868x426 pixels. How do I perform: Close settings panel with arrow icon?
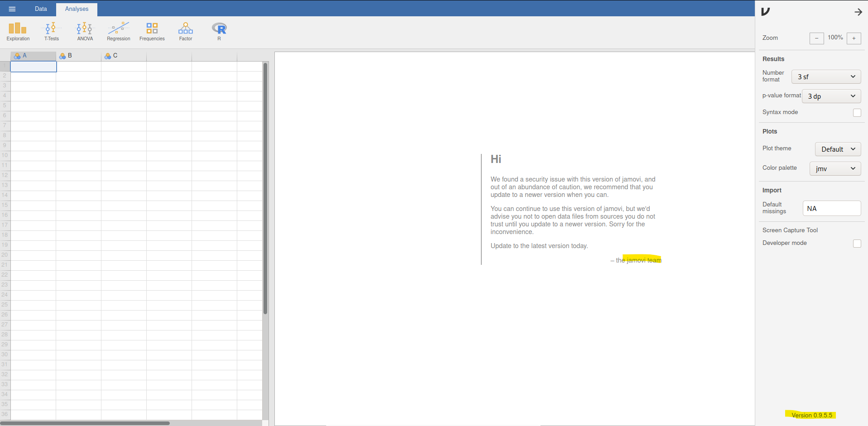(x=858, y=12)
